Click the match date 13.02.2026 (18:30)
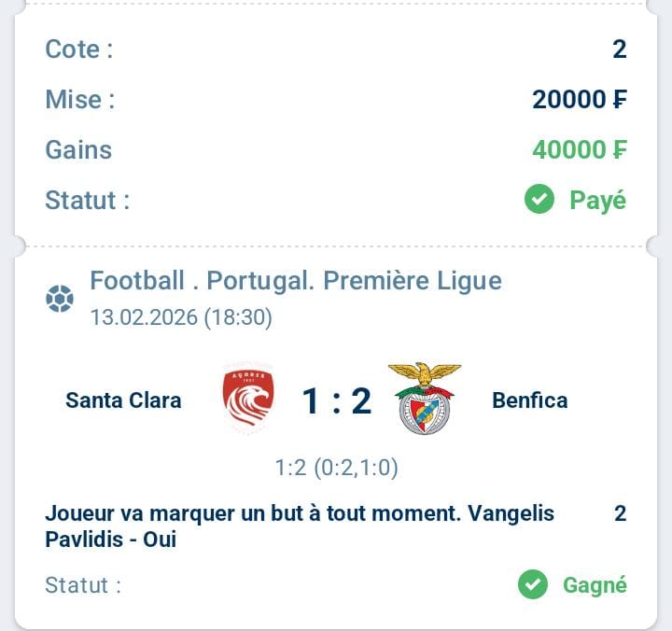The width and height of the screenshot is (672, 631). [x=181, y=317]
